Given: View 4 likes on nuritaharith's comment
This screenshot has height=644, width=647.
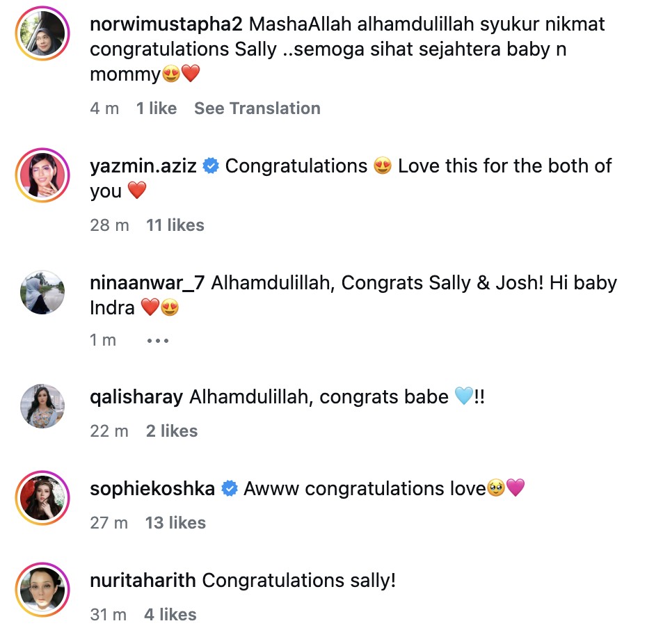Looking at the screenshot, I should pyautogui.click(x=170, y=615).
